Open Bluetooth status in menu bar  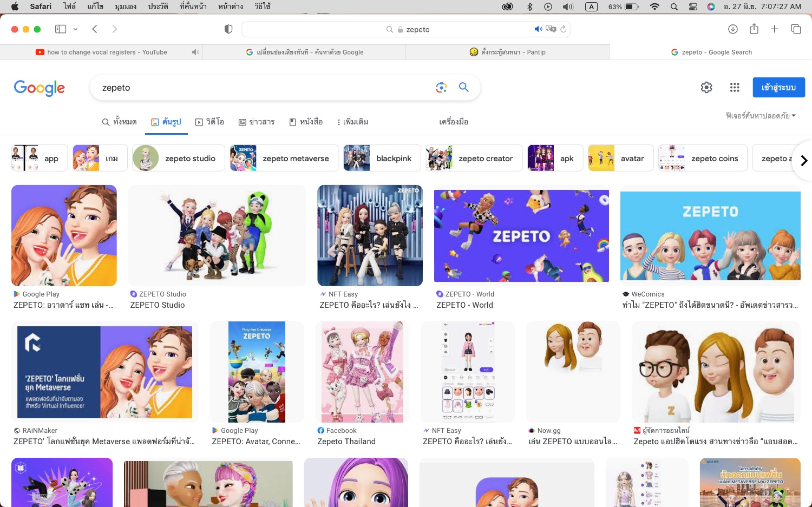click(x=530, y=6)
